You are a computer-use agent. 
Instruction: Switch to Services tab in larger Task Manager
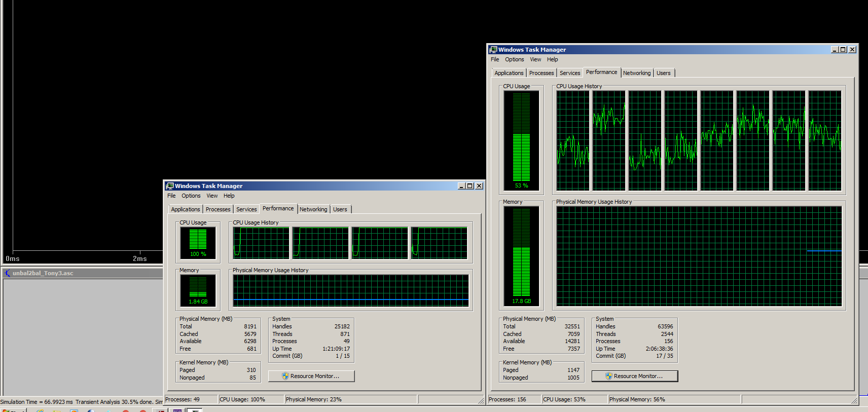(570, 73)
